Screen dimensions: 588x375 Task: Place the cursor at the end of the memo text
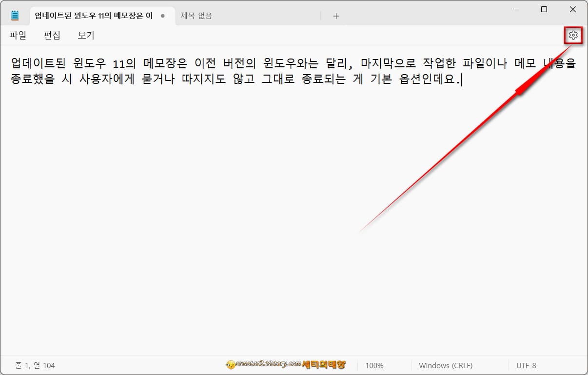tap(460, 79)
